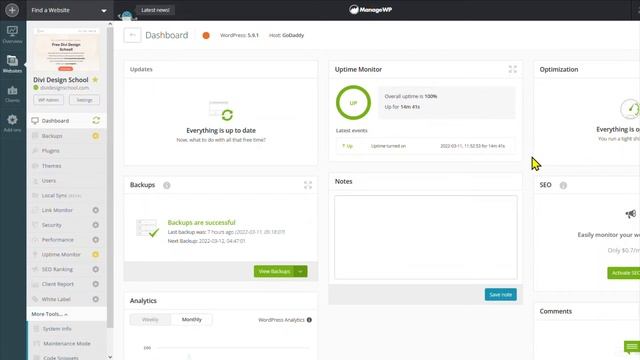
Task: Click the Uptime turned on event row
Action: [426, 146]
